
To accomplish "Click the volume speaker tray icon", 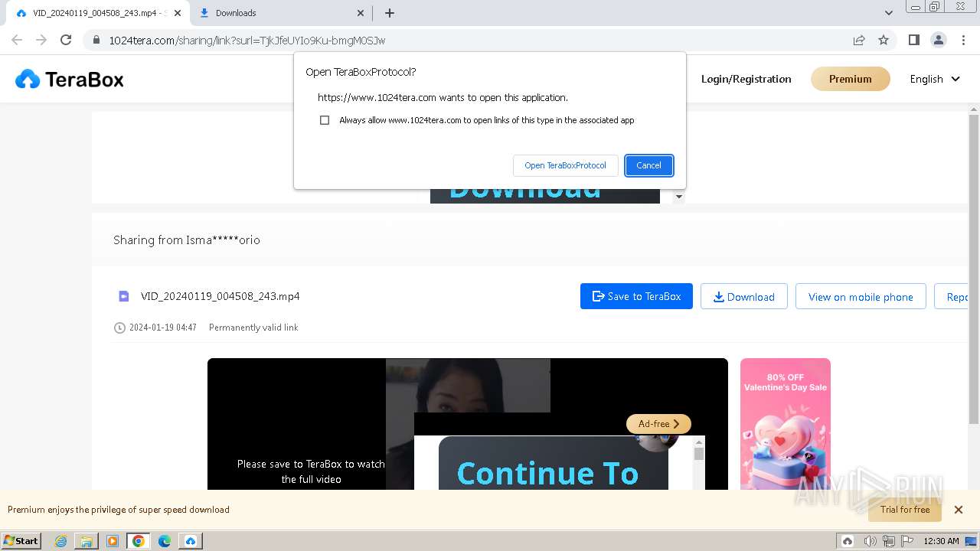I will pos(870,541).
